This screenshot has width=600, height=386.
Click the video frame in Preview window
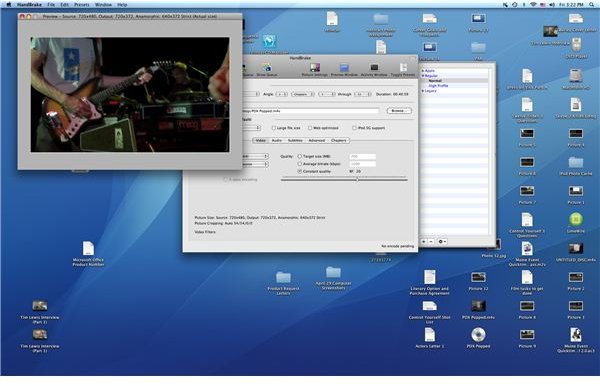(130, 94)
